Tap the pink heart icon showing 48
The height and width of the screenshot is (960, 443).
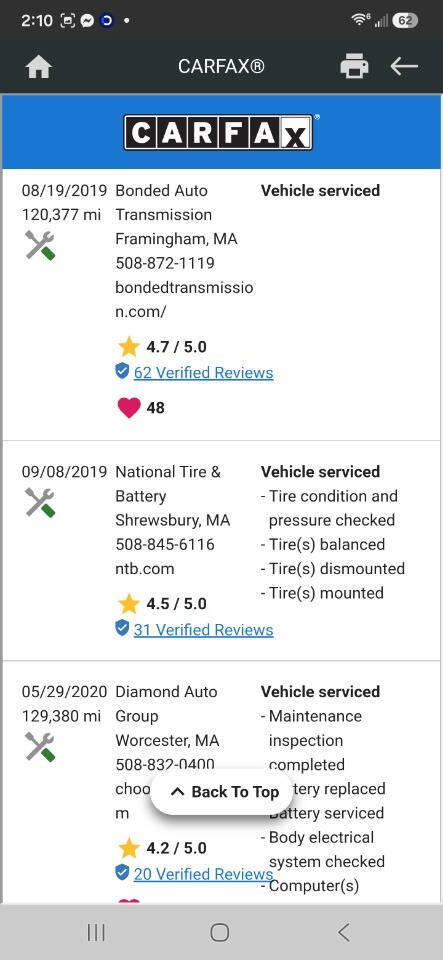coord(128,408)
